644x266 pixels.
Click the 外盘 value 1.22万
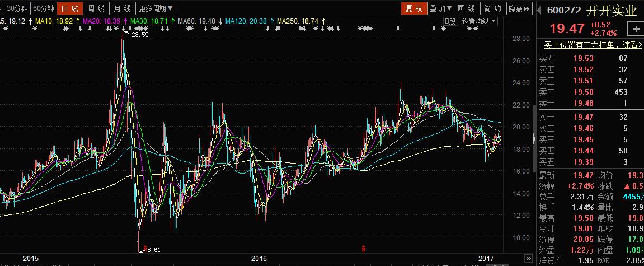tap(582, 250)
